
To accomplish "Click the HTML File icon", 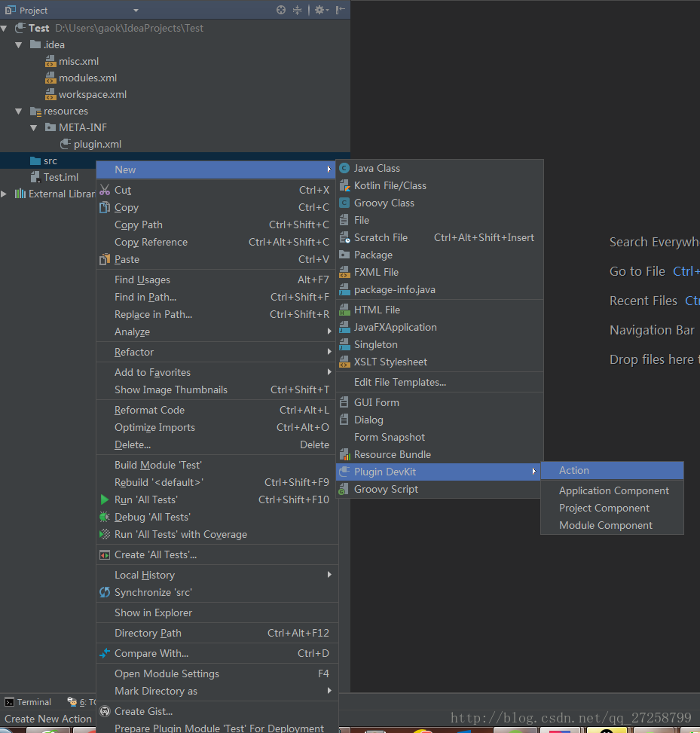I will [344, 310].
